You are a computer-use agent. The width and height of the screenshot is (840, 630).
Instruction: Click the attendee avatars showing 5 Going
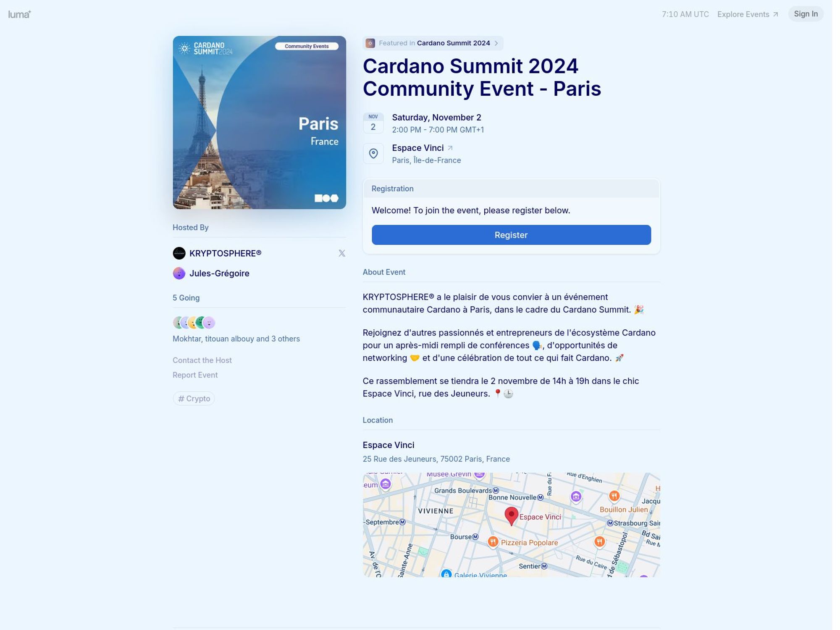point(194,323)
